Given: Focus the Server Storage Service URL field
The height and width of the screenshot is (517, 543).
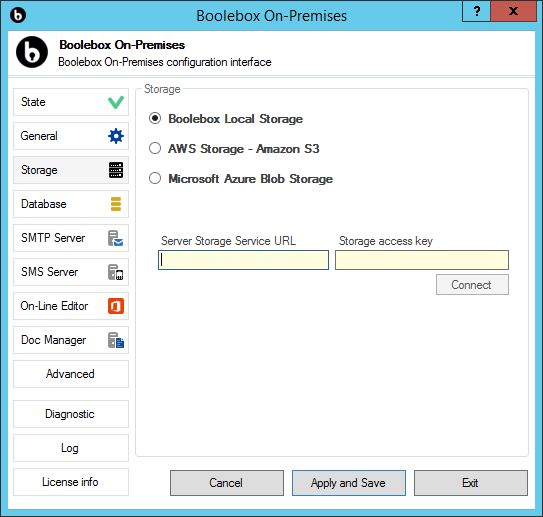Looking at the screenshot, I should [243, 260].
